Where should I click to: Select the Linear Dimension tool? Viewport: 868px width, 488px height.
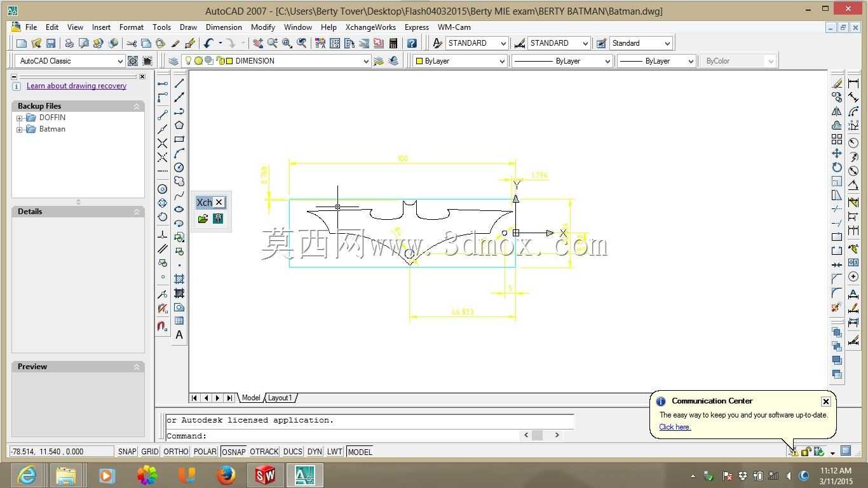[x=853, y=83]
